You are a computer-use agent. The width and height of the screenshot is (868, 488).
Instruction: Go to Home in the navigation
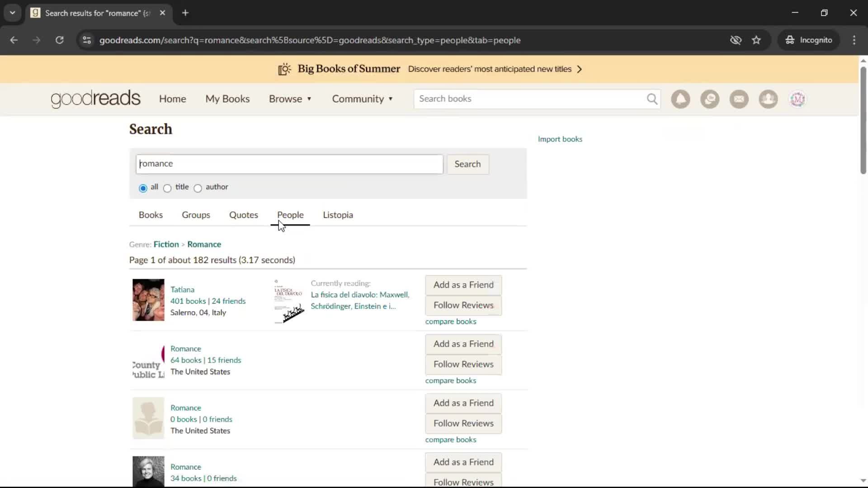click(172, 99)
